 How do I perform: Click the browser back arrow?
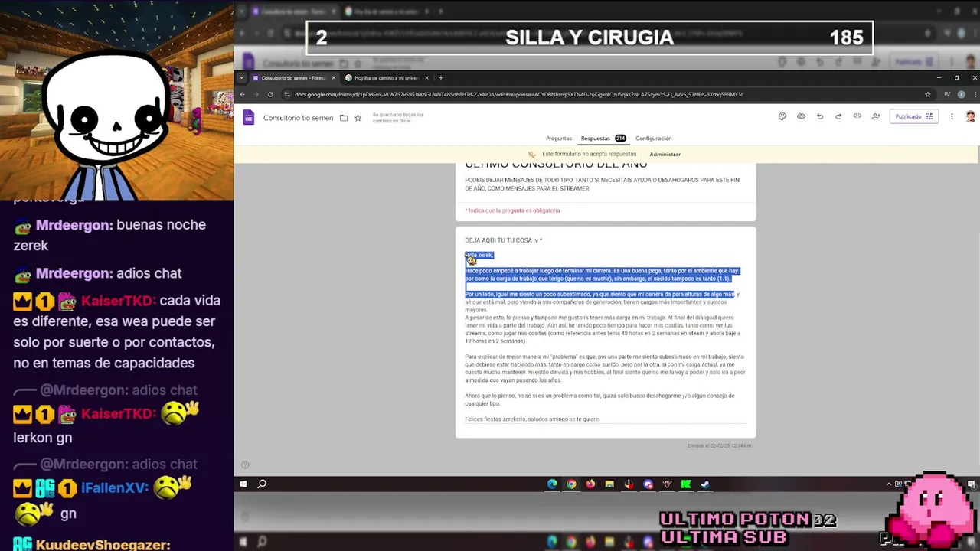pyautogui.click(x=242, y=94)
